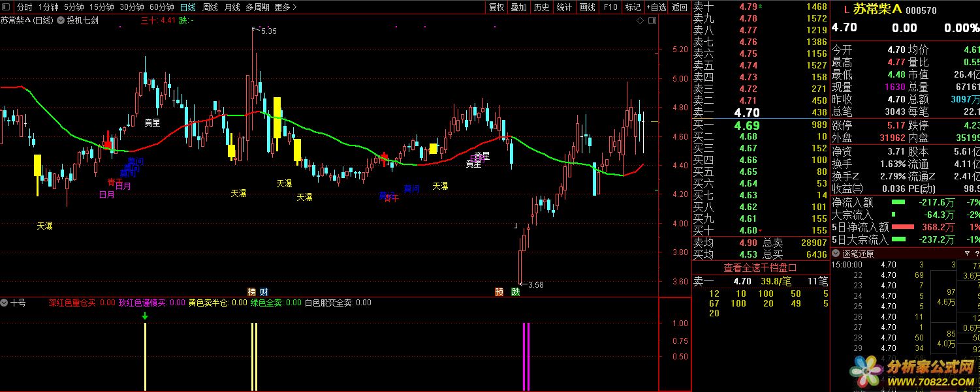Click the panel layout icon at top-left
The image size is (980, 392).
tap(6, 7)
